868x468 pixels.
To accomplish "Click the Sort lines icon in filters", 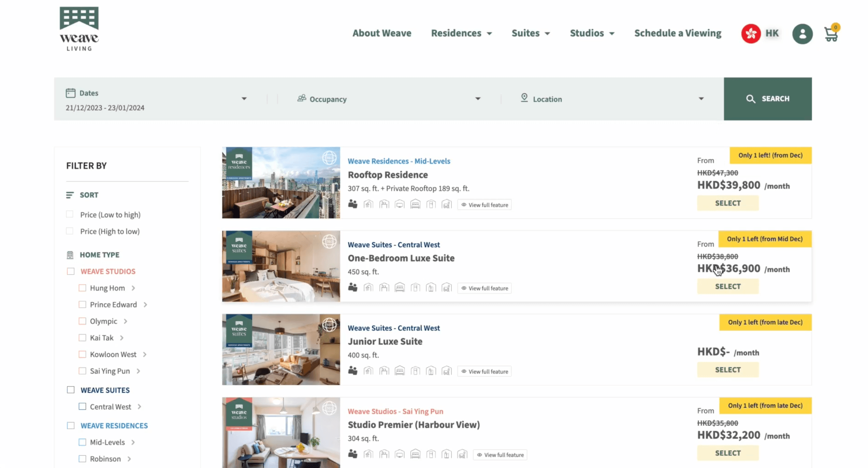I will point(70,195).
